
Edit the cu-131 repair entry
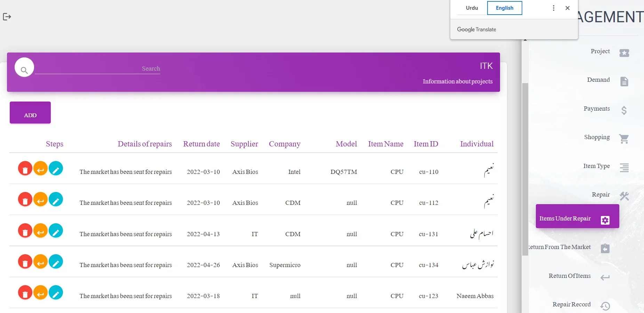56,231
